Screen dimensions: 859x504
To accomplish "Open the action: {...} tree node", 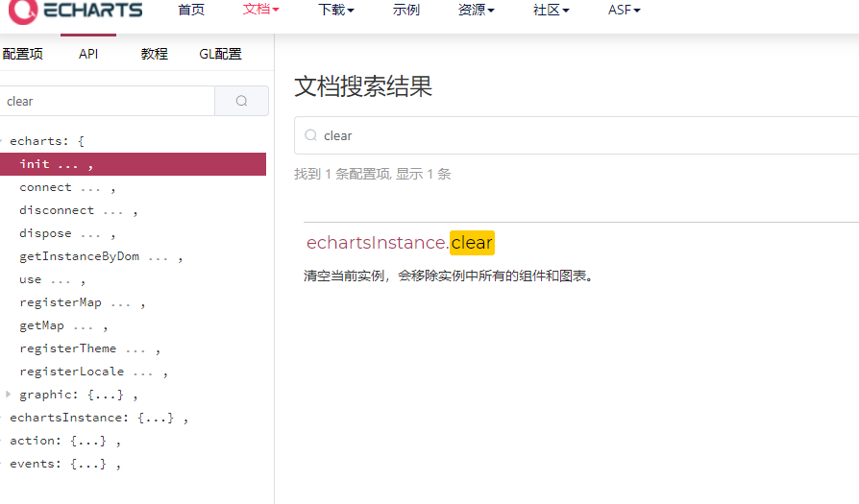I will point(65,441).
